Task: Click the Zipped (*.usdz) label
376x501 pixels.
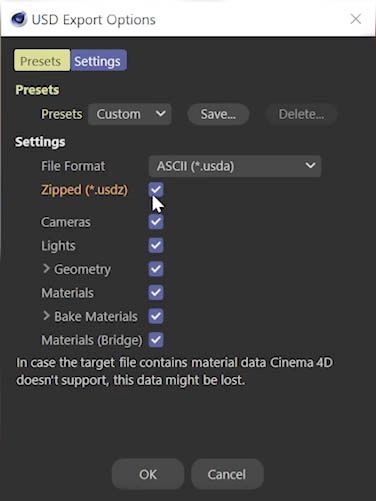Action: click(84, 190)
